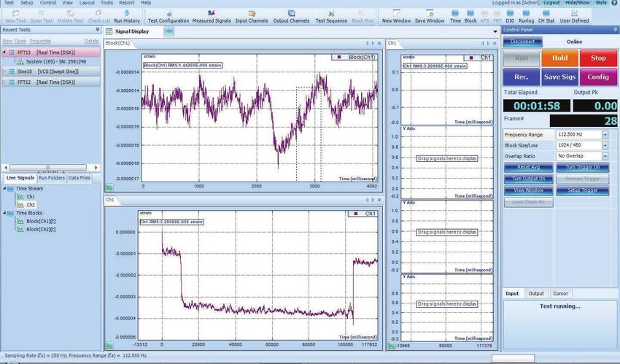Switch to the Output tab
The image size is (620, 364).
click(536, 294)
